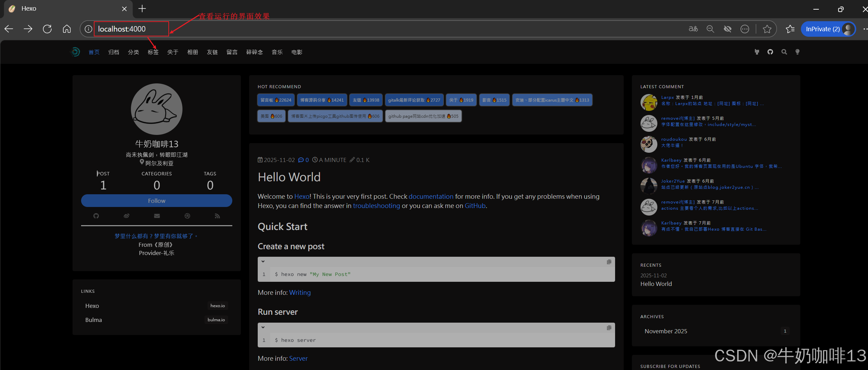This screenshot has height=370, width=868.
Task: Reload the localhost page
Action: 47,29
